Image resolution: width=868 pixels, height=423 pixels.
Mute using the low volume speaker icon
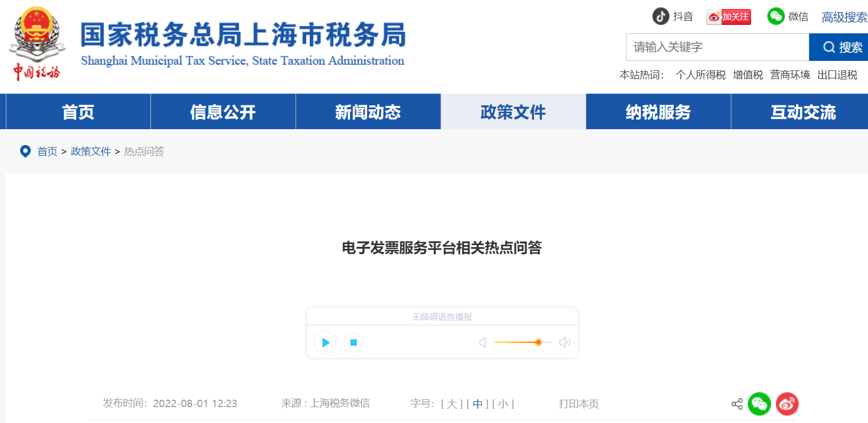coord(482,343)
